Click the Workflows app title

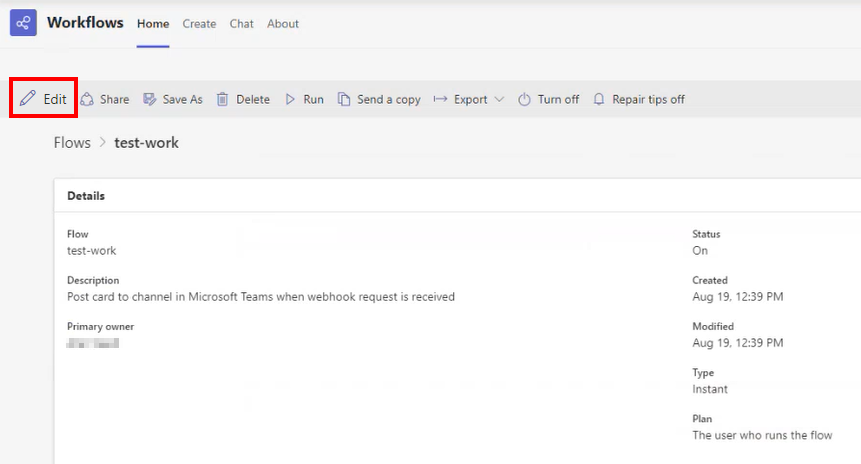click(x=85, y=23)
